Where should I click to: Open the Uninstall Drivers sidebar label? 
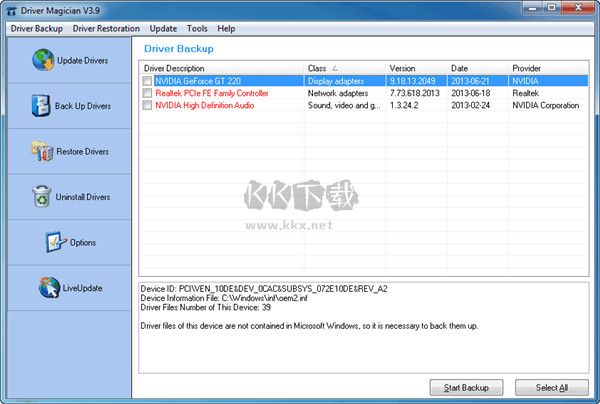83,197
